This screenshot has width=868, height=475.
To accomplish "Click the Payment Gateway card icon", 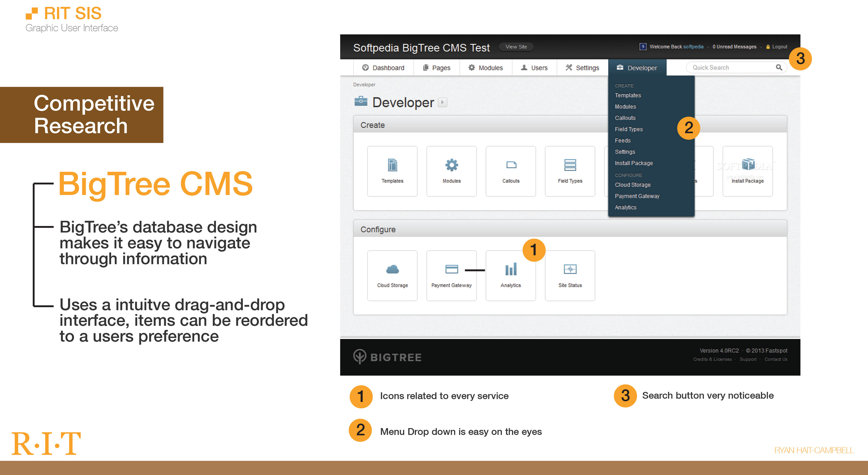I will [452, 269].
